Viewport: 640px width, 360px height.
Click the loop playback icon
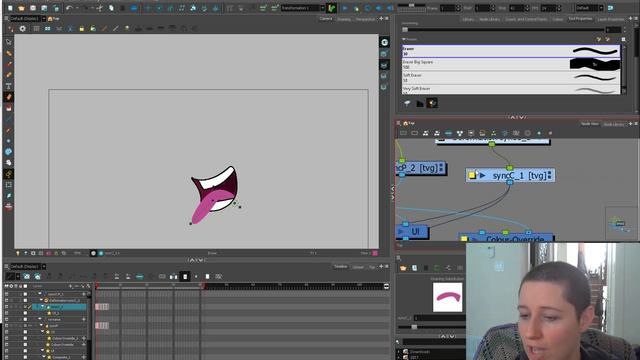(x=368, y=8)
